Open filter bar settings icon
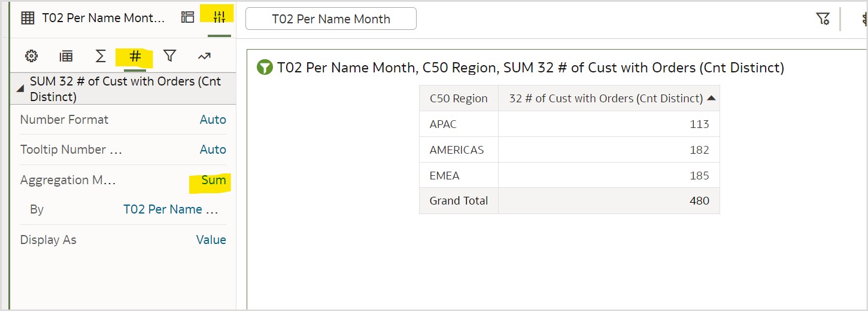 823,19
